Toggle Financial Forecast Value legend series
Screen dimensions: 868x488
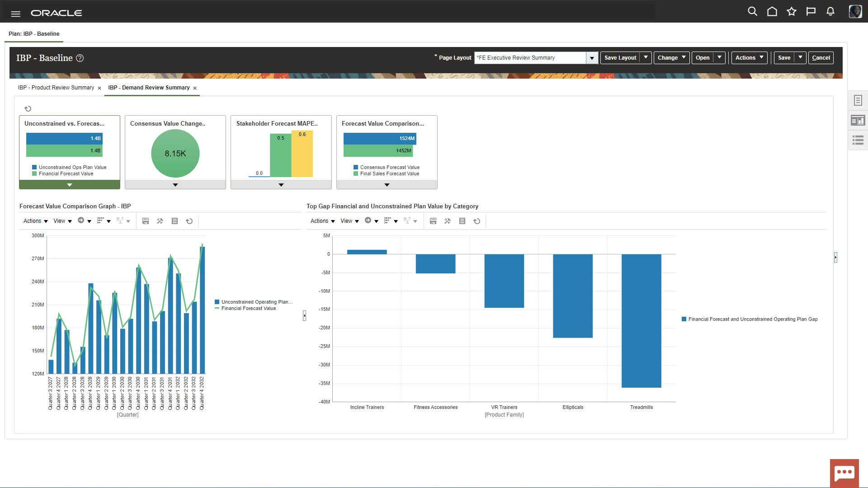click(248, 308)
